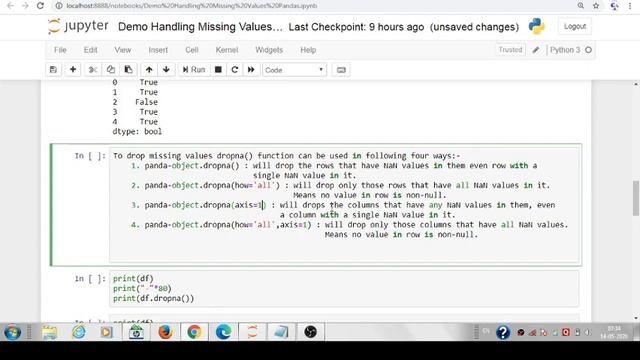Open the Widgets menu
Image resolution: width=640 pixels, height=360 pixels.
pyautogui.click(x=269, y=50)
